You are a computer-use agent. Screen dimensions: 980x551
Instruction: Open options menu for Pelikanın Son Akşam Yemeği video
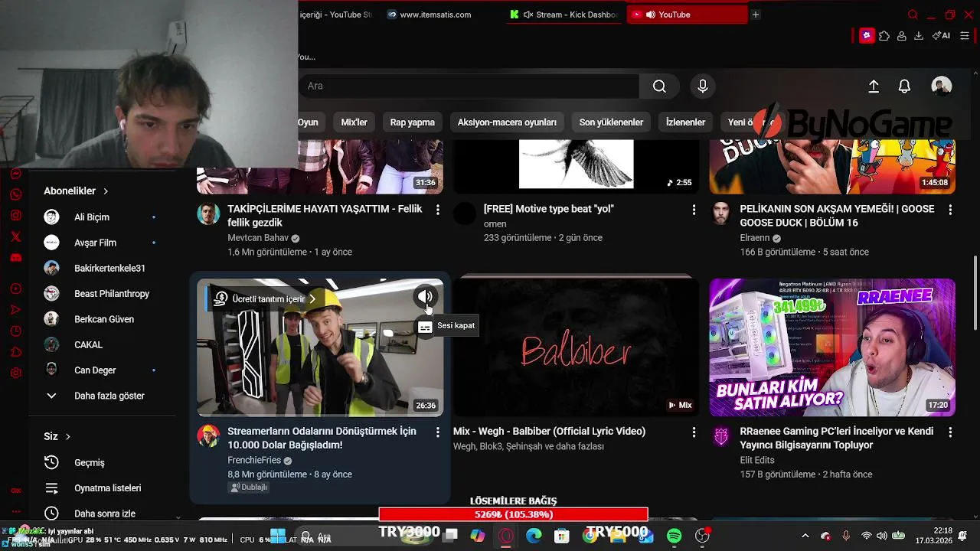(950, 209)
